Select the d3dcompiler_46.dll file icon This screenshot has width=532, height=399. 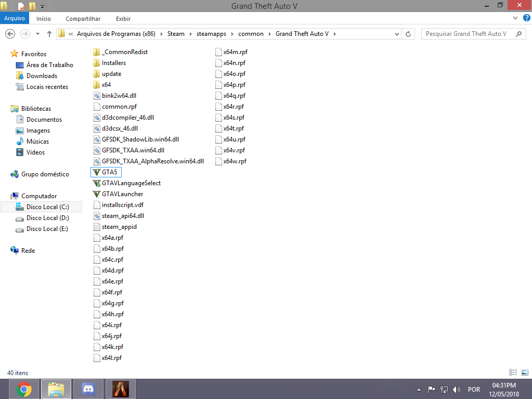tap(97, 118)
